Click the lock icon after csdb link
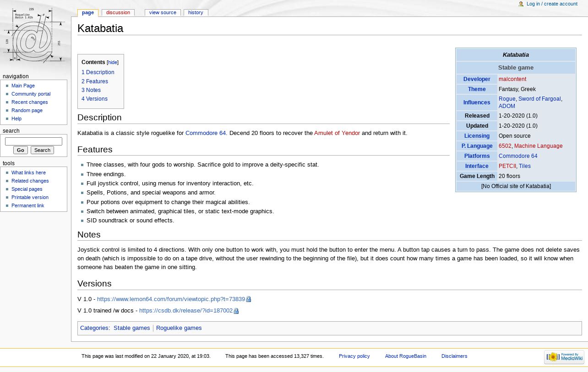The image size is (588, 372). coord(236,311)
